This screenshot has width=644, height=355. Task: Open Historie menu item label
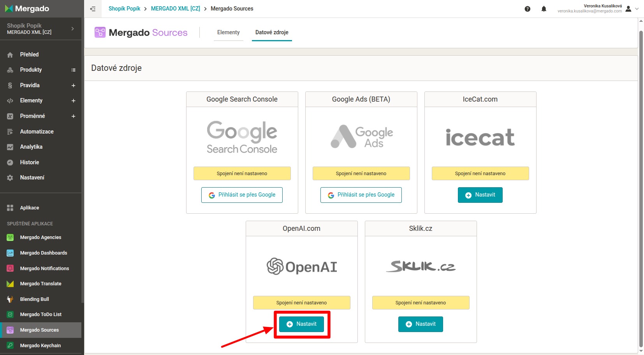pos(30,162)
